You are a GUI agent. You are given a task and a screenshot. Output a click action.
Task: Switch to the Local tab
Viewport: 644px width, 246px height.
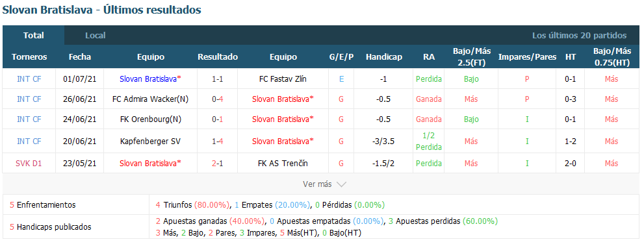click(96, 36)
